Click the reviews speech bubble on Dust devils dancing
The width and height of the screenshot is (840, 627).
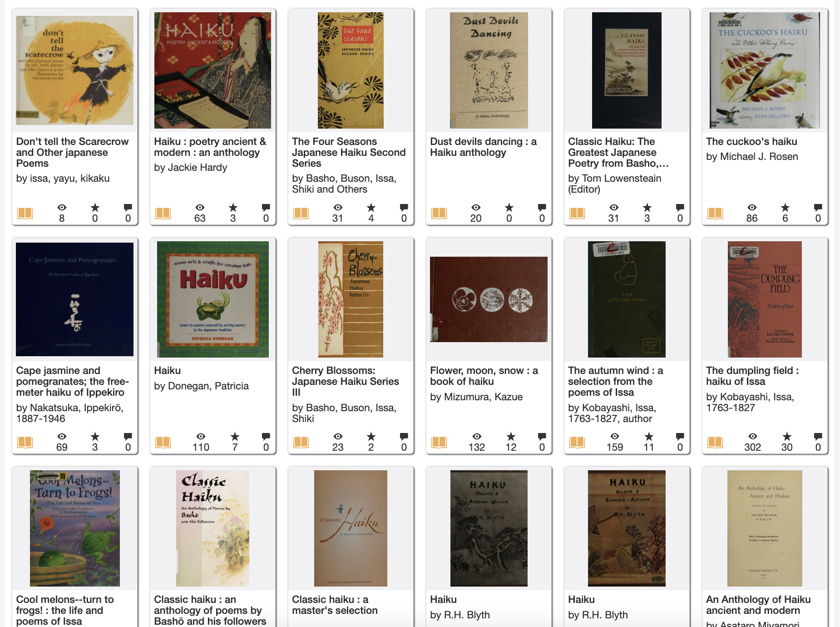pos(542,208)
